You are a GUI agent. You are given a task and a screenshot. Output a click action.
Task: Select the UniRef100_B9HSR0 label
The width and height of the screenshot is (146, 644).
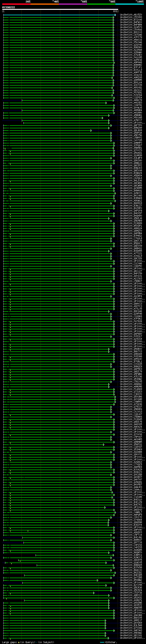(x=131, y=47)
